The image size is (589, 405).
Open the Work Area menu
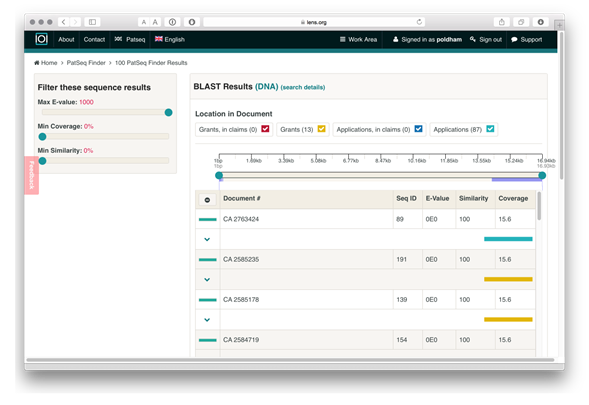[x=358, y=39]
